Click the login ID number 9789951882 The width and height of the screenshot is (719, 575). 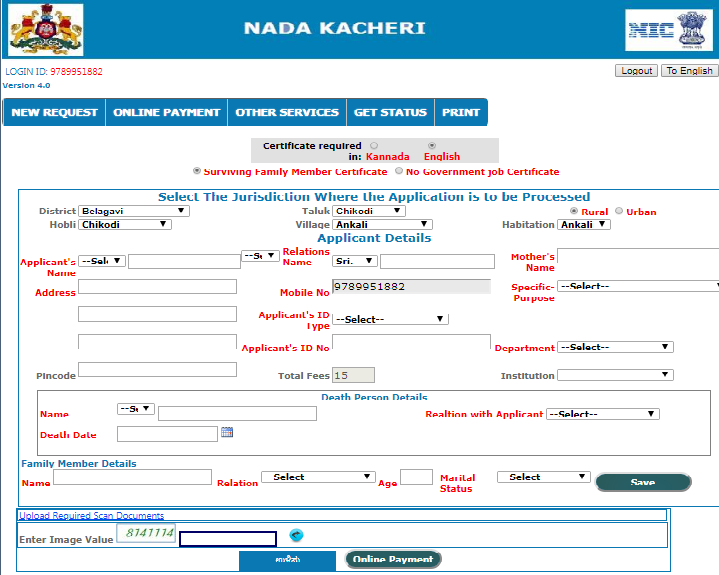tap(77, 72)
